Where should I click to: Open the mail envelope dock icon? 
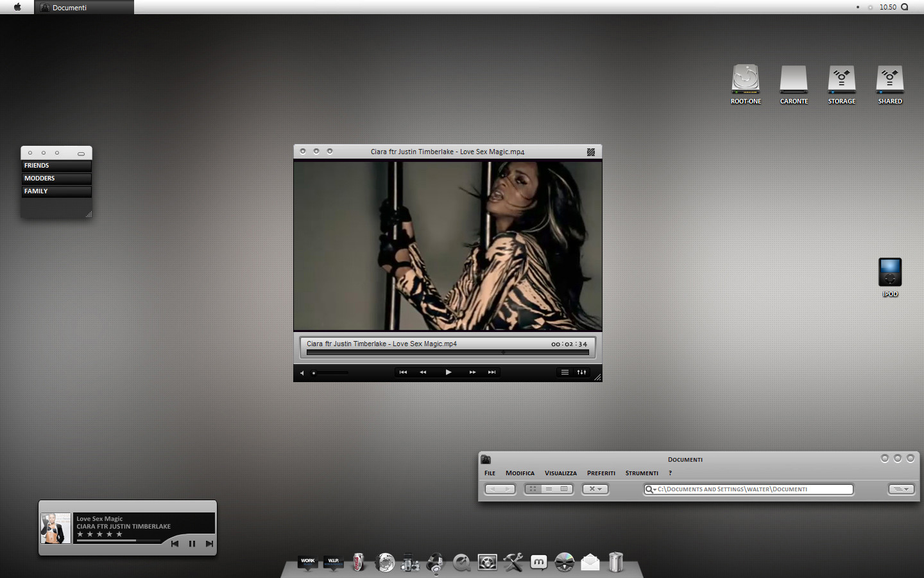coord(590,563)
